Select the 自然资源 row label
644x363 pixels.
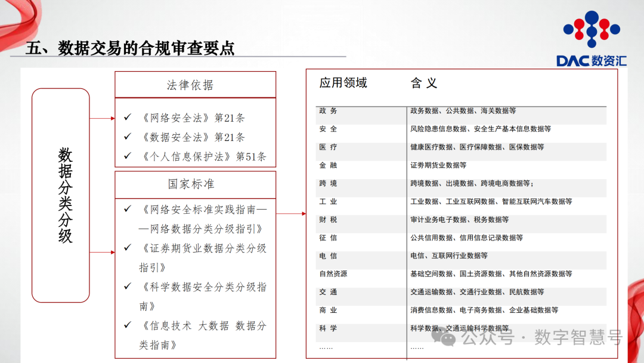[333, 274]
